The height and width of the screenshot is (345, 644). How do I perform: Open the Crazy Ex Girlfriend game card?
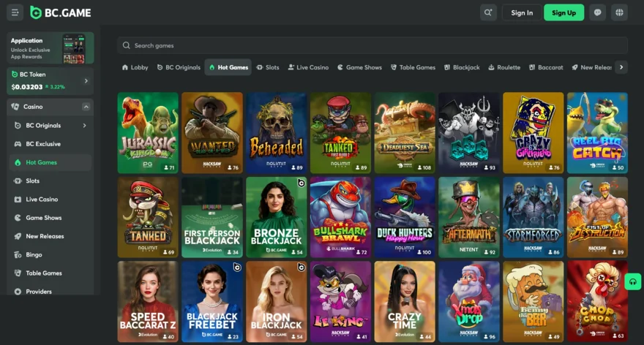(533, 133)
